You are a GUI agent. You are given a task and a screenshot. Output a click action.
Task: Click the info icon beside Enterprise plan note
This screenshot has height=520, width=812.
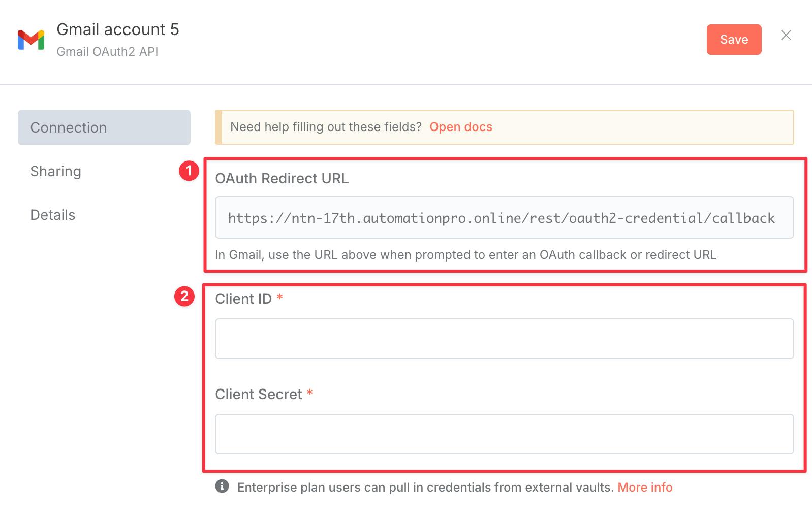[x=222, y=486]
